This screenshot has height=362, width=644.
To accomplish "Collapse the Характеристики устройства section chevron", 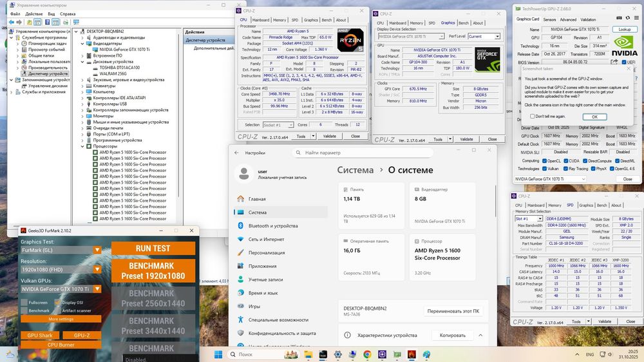I will point(480,336).
